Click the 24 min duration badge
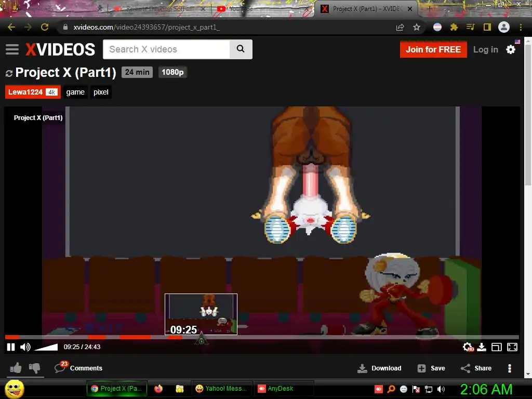 pos(137,72)
